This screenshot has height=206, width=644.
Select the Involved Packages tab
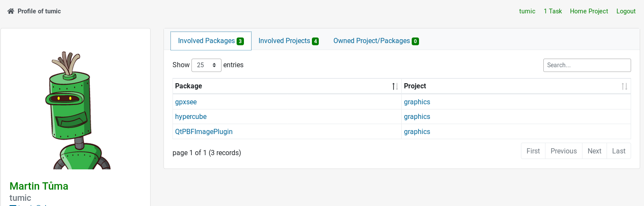211,41
